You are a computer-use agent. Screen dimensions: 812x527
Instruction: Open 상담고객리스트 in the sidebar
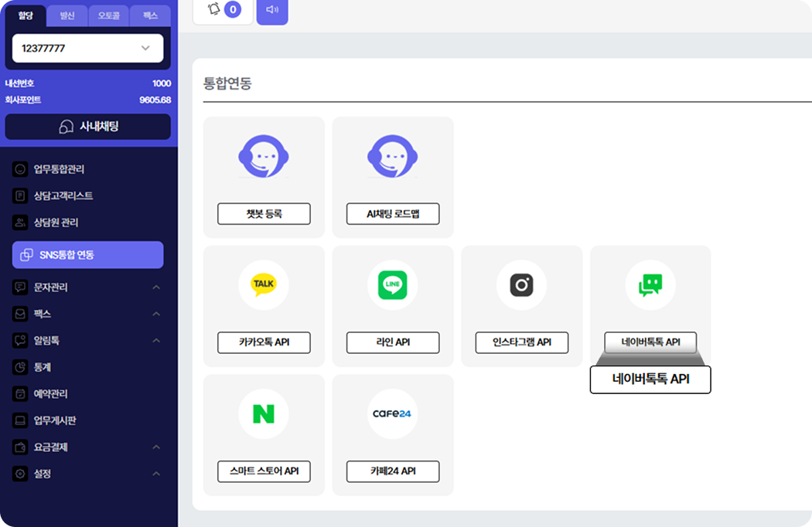(63, 196)
